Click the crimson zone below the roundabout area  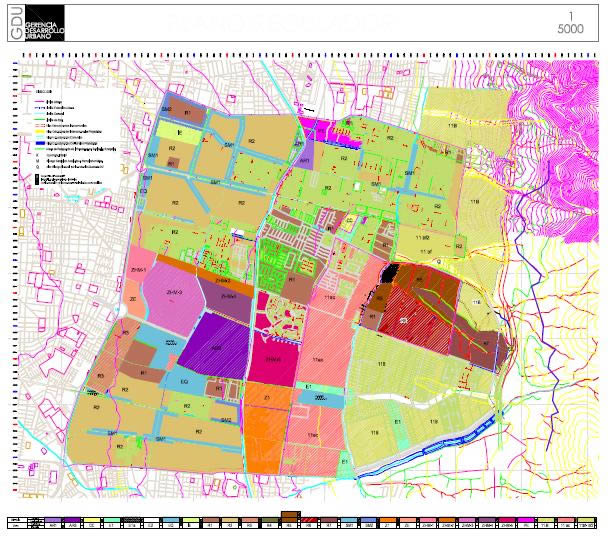(x=273, y=359)
